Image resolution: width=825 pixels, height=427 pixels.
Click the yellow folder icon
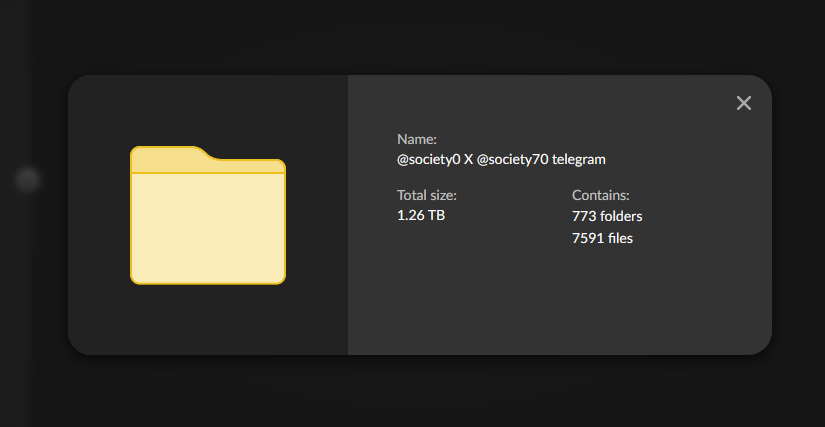208,215
